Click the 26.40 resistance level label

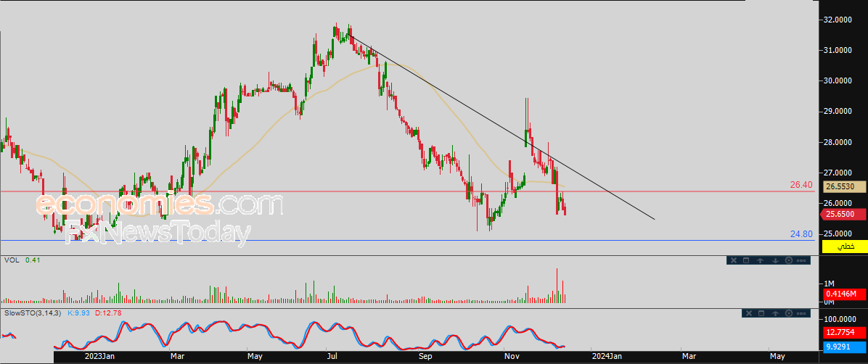(x=801, y=185)
